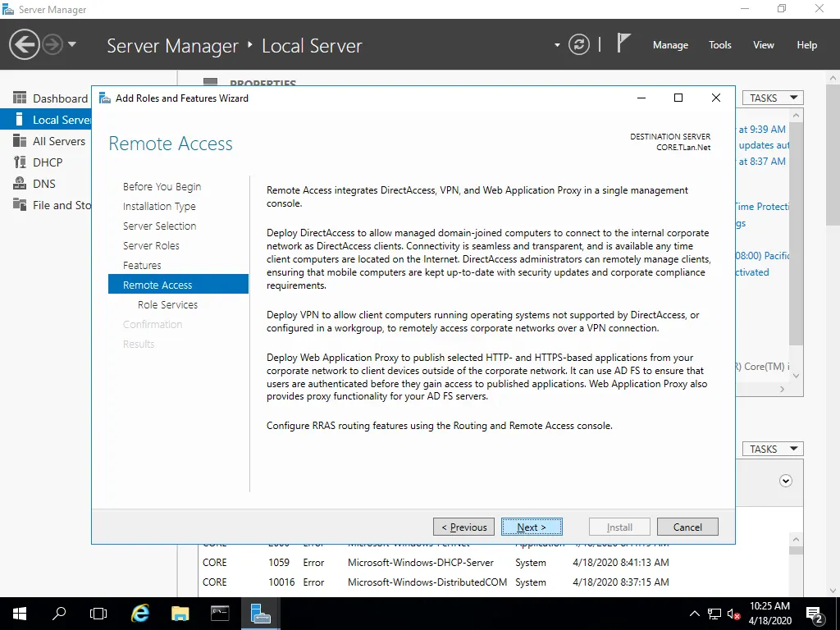This screenshot has height=630, width=840.
Task: Expand the Events collapse chevron
Action: tap(785, 481)
